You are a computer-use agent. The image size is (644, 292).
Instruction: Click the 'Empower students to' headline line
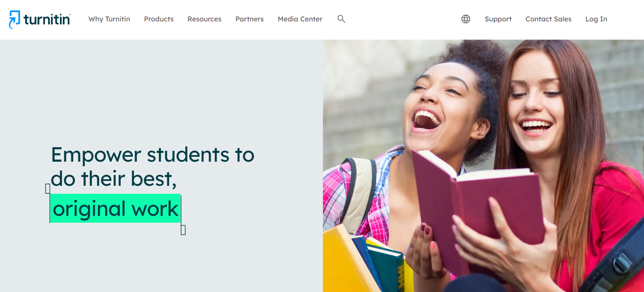click(153, 155)
